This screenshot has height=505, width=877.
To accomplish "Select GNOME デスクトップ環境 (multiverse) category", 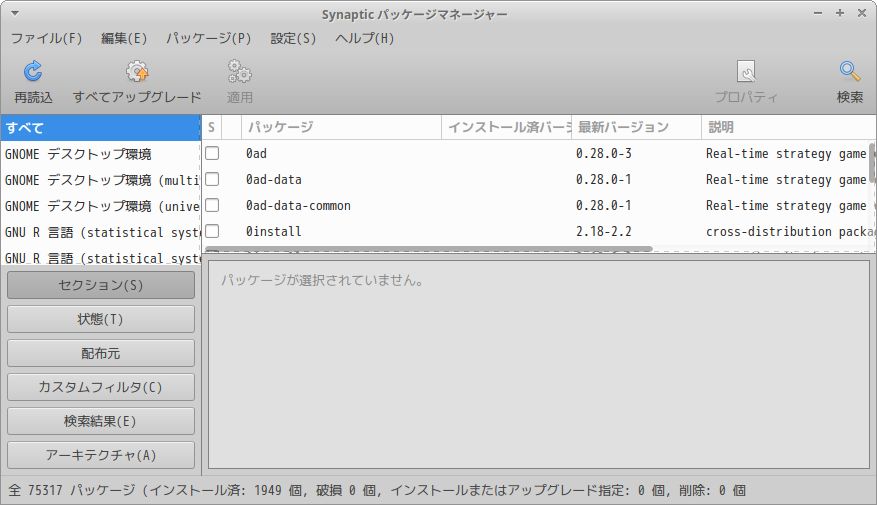I will (101, 180).
